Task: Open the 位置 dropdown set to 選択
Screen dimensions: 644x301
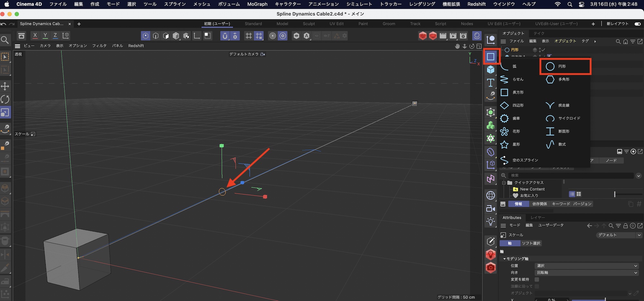Action: click(586, 266)
